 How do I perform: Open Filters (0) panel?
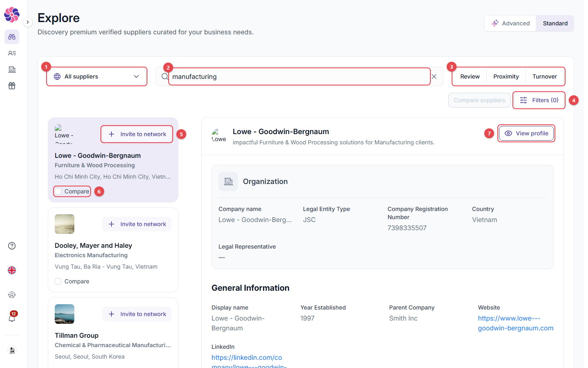(x=539, y=100)
